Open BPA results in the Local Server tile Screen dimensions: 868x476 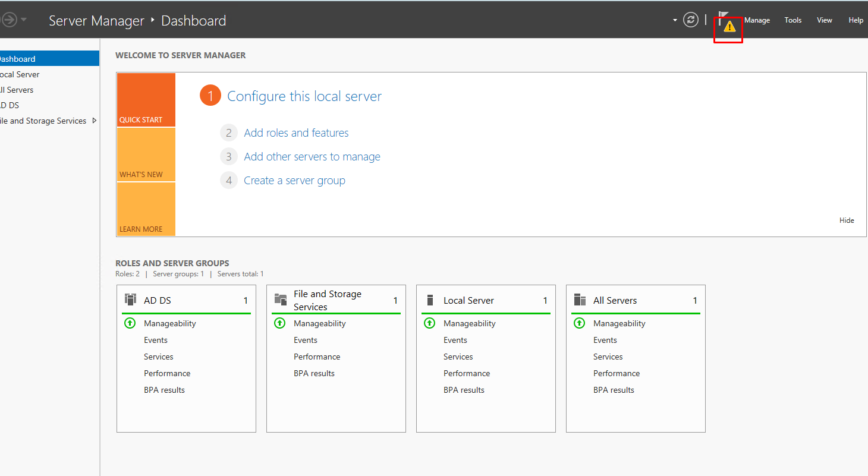pos(464,390)
